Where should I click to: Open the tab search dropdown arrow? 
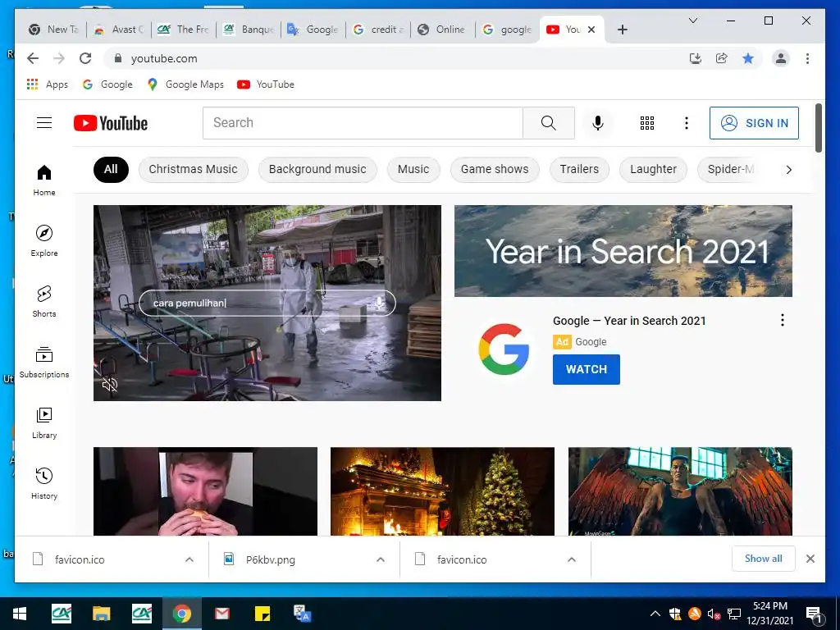pos(692,21)
